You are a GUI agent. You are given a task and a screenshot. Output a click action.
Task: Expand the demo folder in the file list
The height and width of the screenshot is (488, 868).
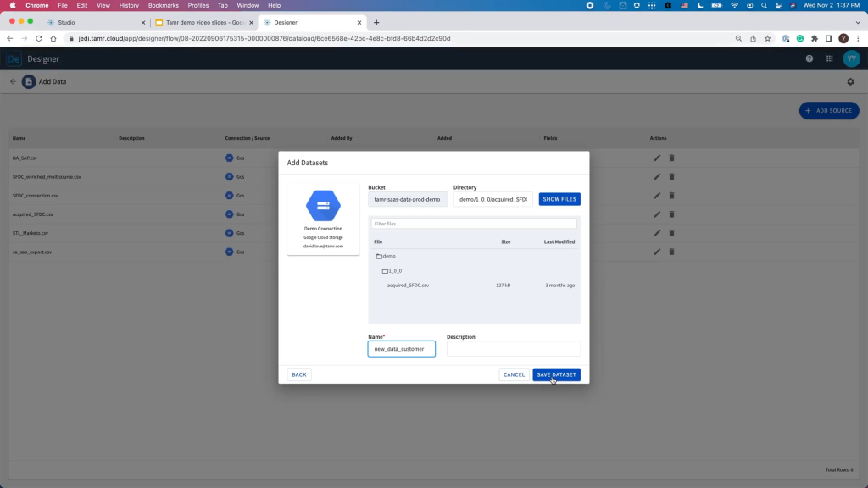coord(386,256)
